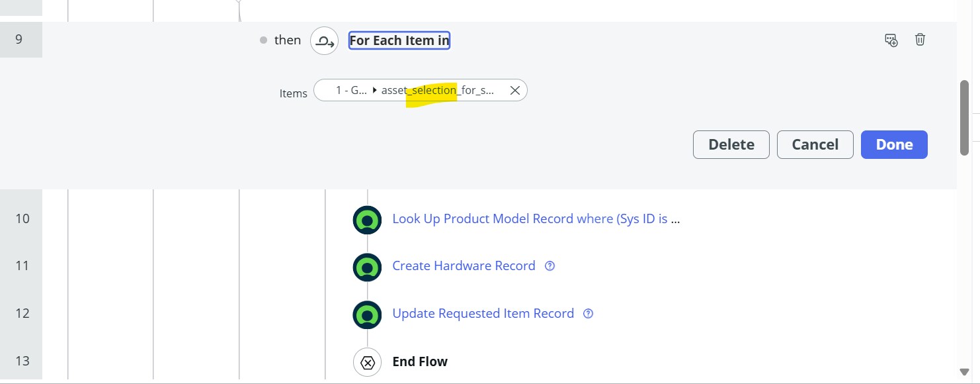Click the trash icon to delete the action

point(920,40)
